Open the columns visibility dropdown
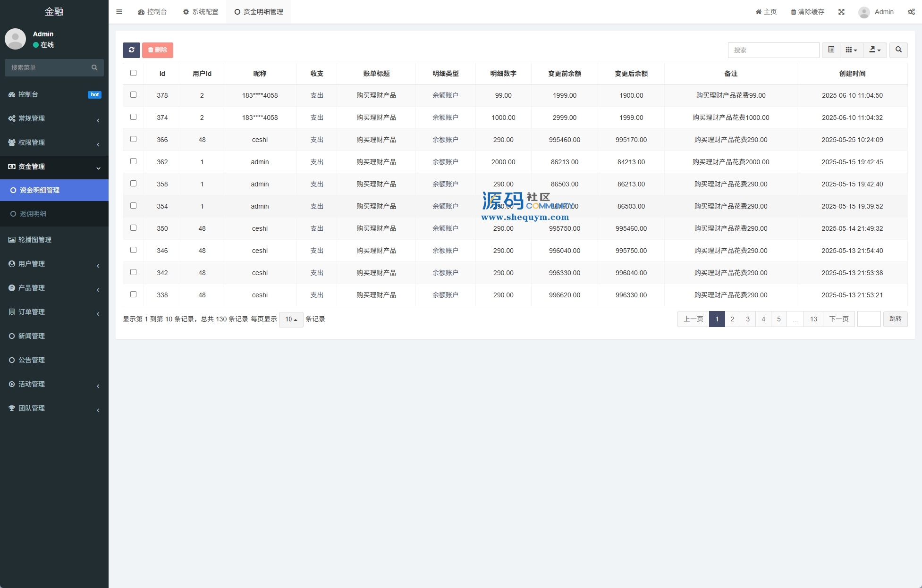The height and width of the screenshot is (588, 922). [x=851, y=50]
